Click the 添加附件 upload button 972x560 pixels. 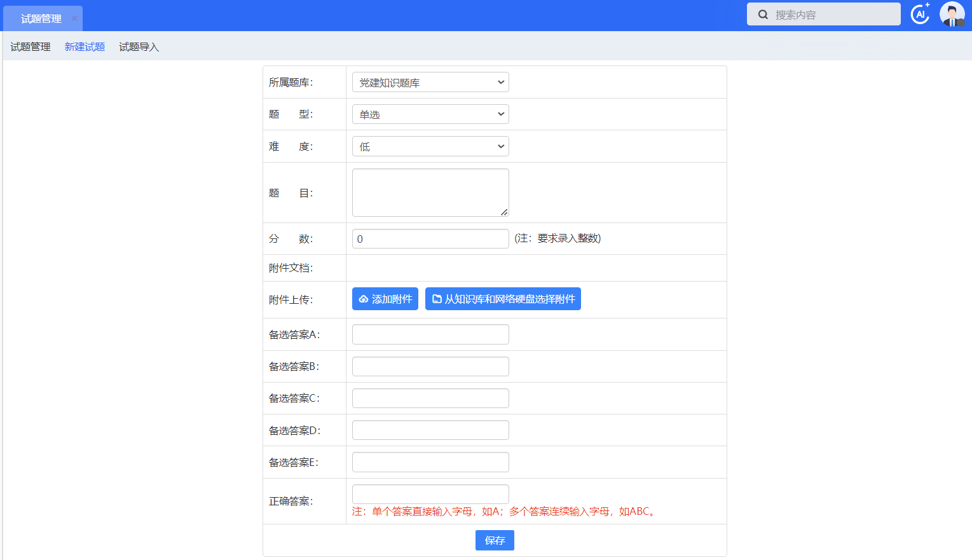tap(385, 299)
